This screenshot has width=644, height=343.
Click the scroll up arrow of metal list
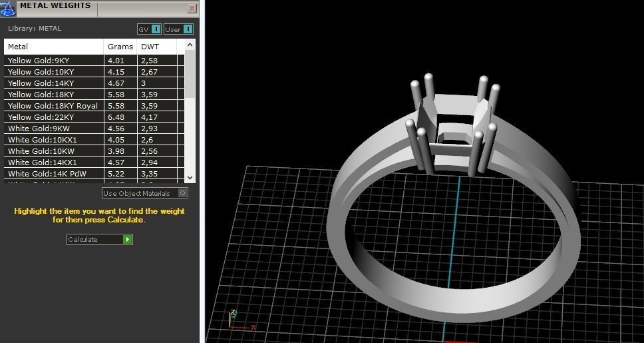190,45
